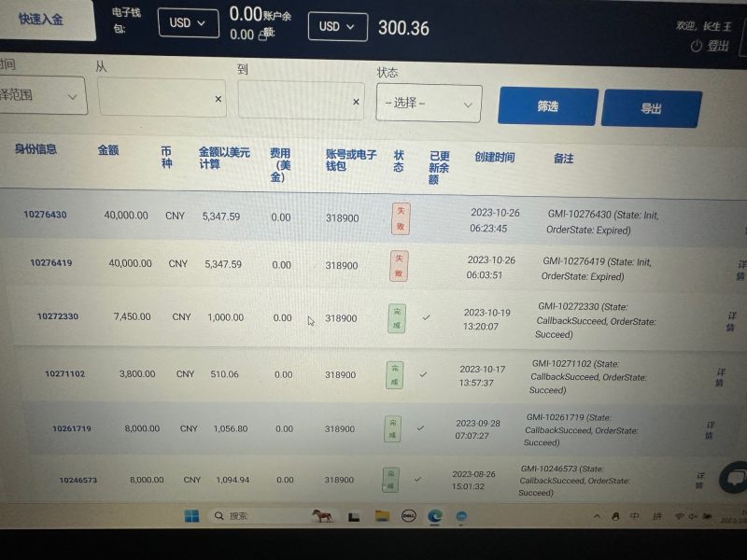Viewport: 747px width, 560px height.
Task: Sort by 金额 column header
Action: [108, 150]
